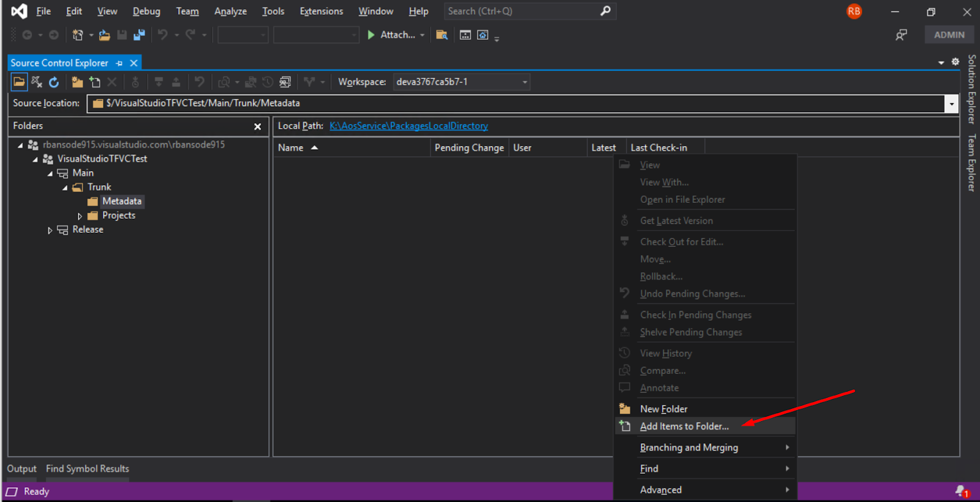Pin the Source Control Explorer tab

(119, 63)
